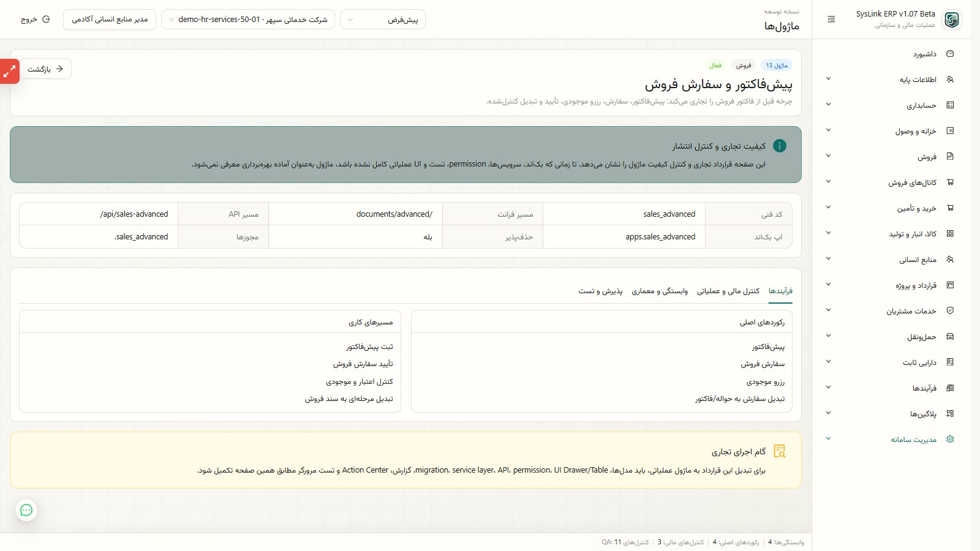Expand the حسابداری menu chevron
This screenshot has width=980, height=551.
(x=828, y=105)
